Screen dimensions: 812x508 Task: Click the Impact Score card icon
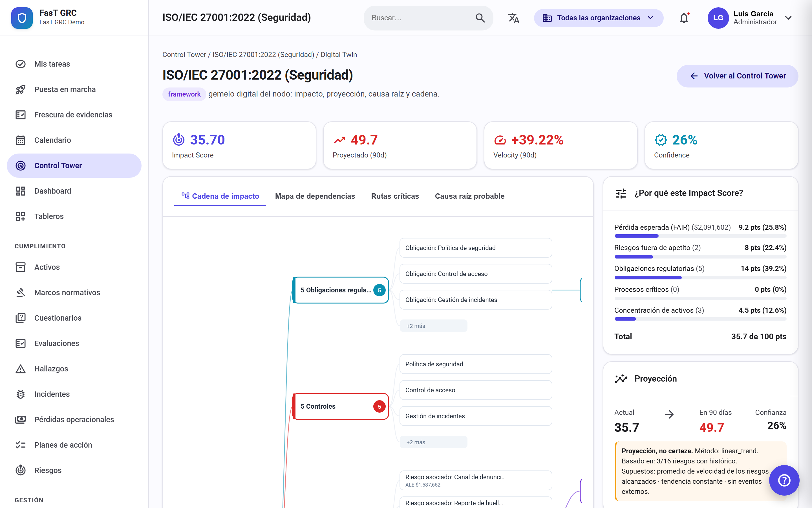(x=178, y=140)
